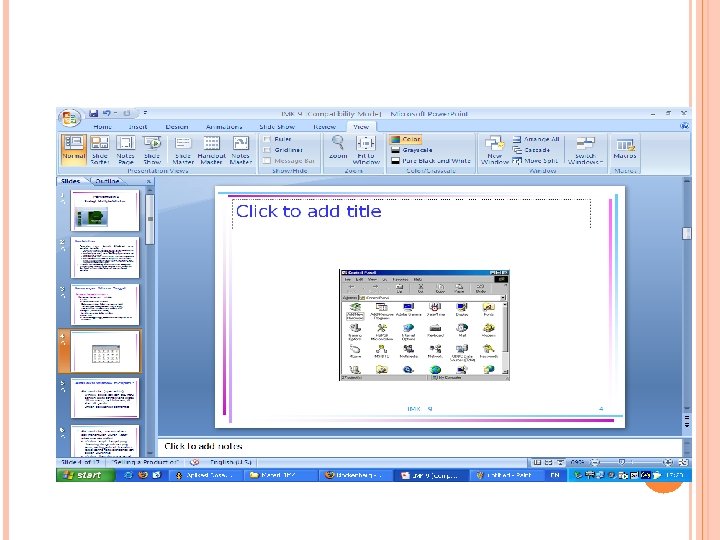Open the Switch Windows dropdown
Screen dimensions: 720x540
(585, 150)
